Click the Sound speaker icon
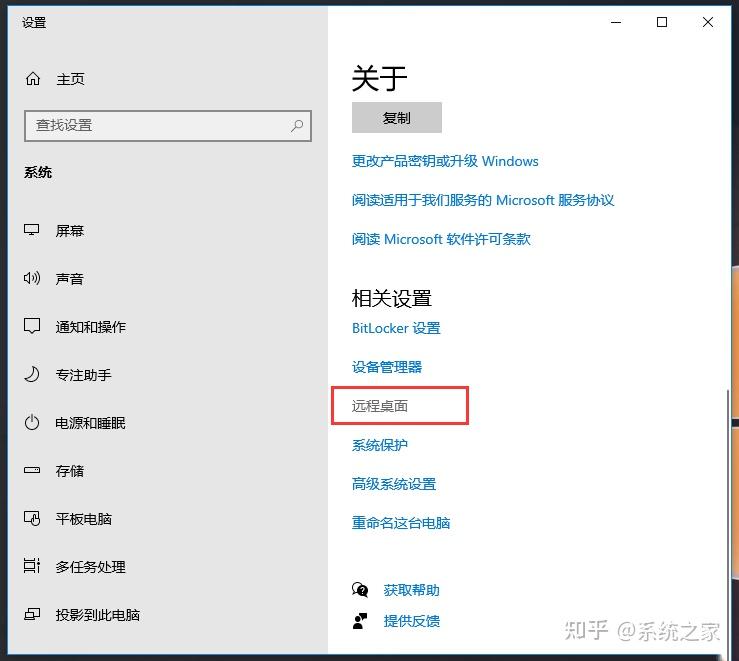This screenshot has width=739, height=661. 32,278
